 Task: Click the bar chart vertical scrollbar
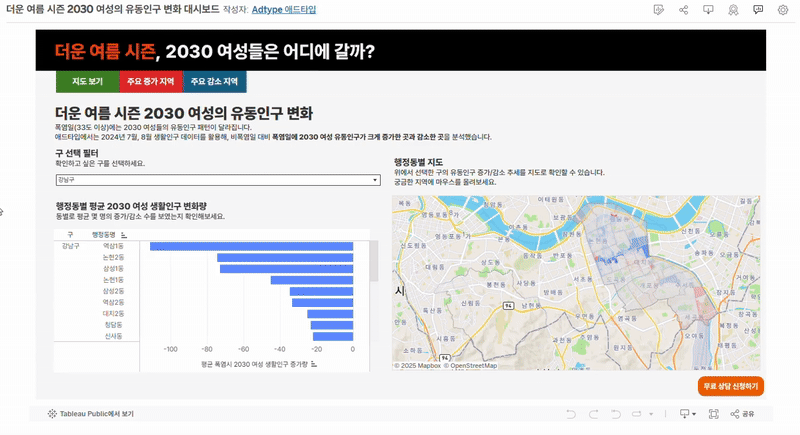(x=374, y=261)
